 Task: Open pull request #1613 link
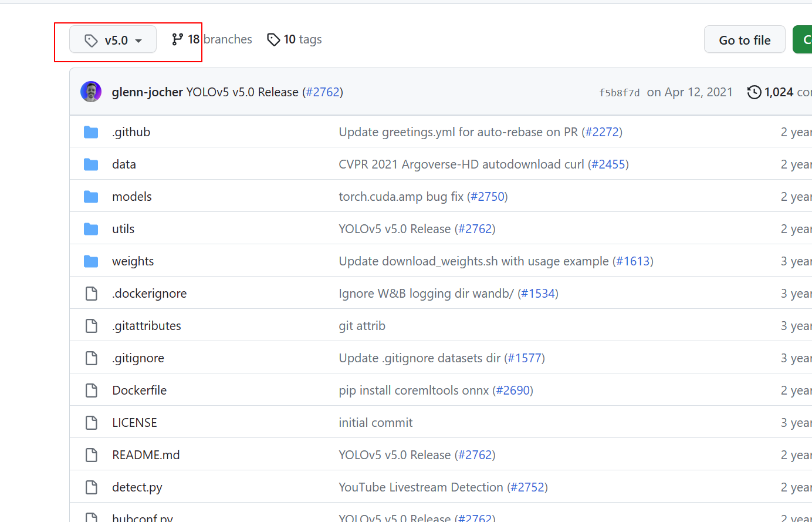click(633, 261)
